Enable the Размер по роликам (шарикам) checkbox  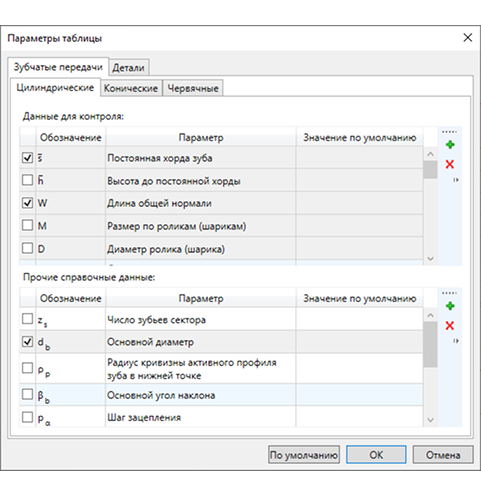(27, 225)
